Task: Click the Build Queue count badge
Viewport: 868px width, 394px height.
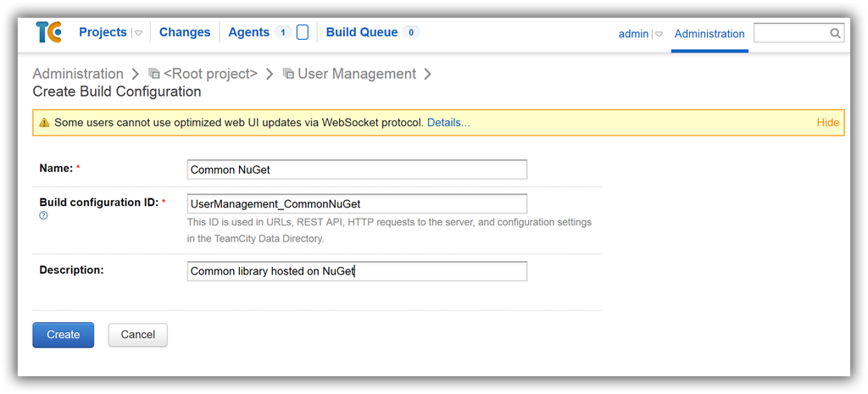Action: pyautogui.click(x=411, y=33)
